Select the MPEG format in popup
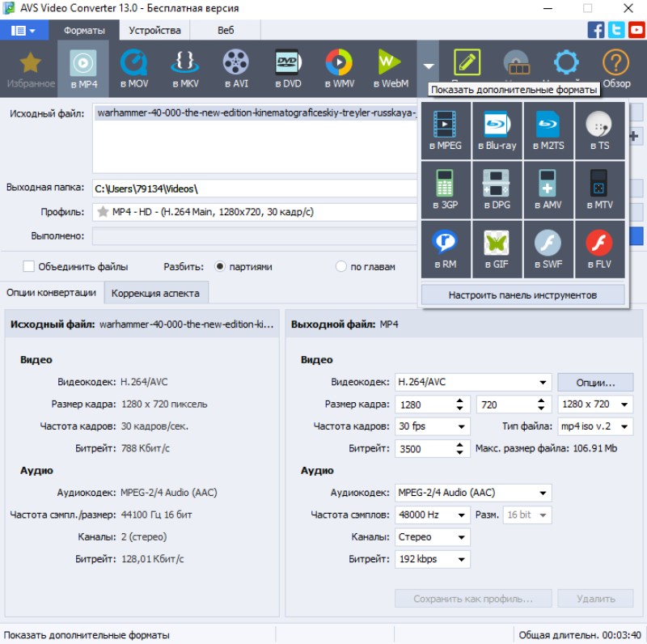647x644 pixels. tap(446, 130)
